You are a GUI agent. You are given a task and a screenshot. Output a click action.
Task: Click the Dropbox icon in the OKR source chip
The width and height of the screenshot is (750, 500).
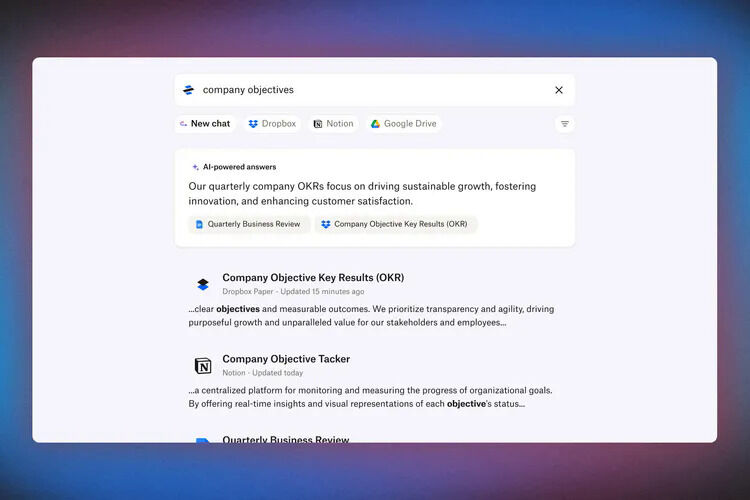coord(325,225)
